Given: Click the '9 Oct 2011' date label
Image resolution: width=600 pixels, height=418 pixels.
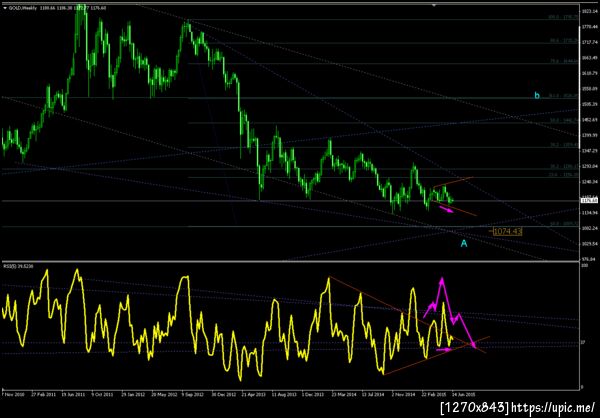Looking at the screenshot, I should click(x=103, y=394).
